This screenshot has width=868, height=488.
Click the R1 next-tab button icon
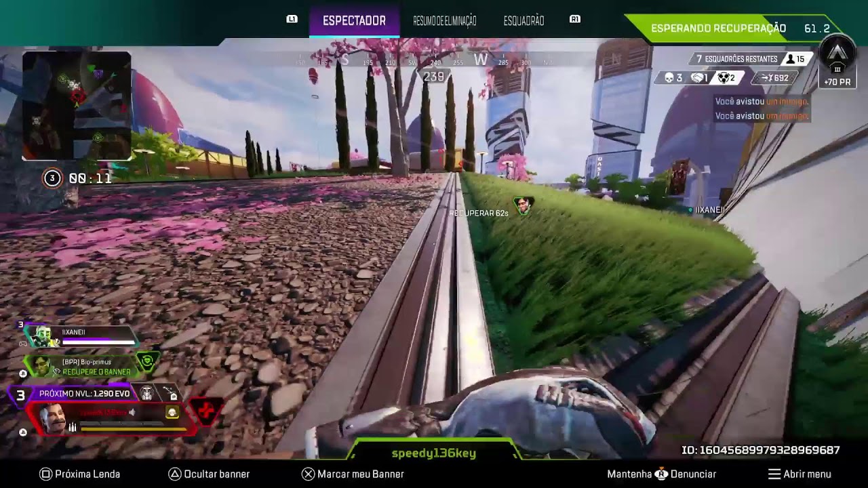click(x=575, y=19)
